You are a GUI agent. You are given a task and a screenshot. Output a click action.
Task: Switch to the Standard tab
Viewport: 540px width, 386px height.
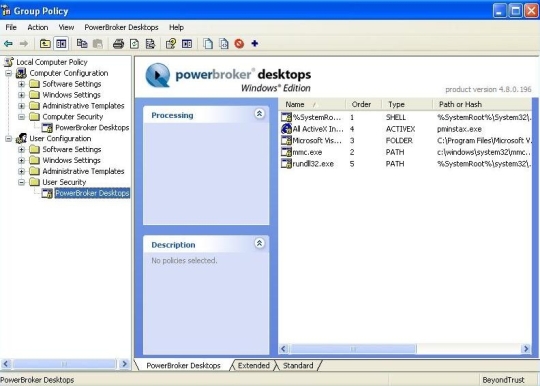point(298,365)
